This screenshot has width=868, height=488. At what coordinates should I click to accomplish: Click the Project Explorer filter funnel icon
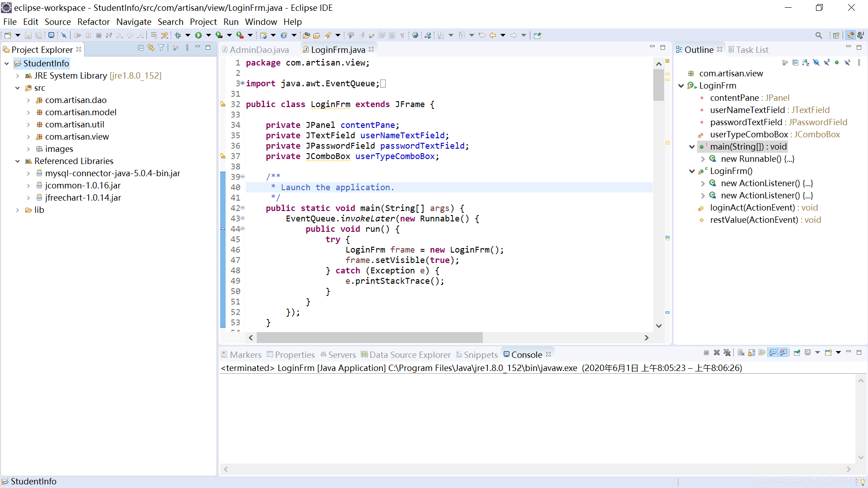(161, 47)
